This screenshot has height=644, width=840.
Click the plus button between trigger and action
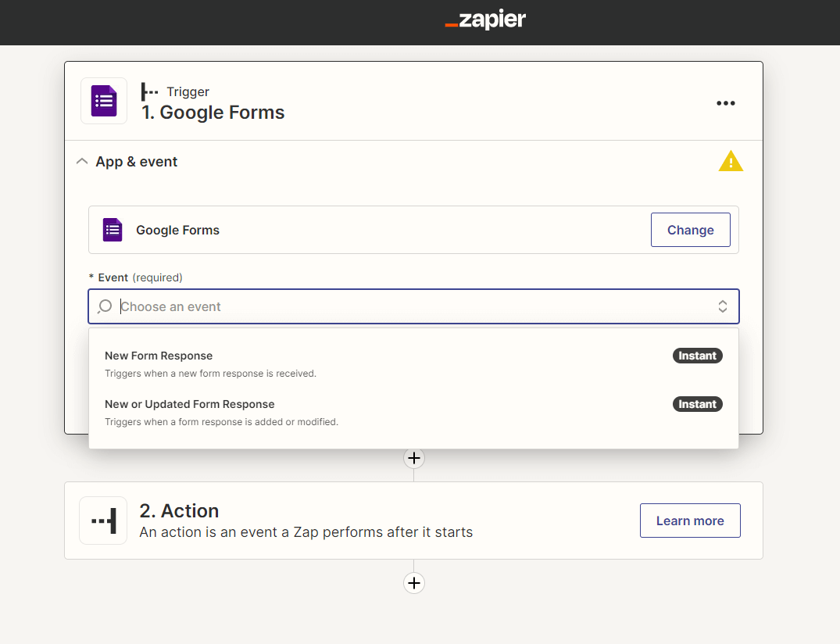coord(413,458)
